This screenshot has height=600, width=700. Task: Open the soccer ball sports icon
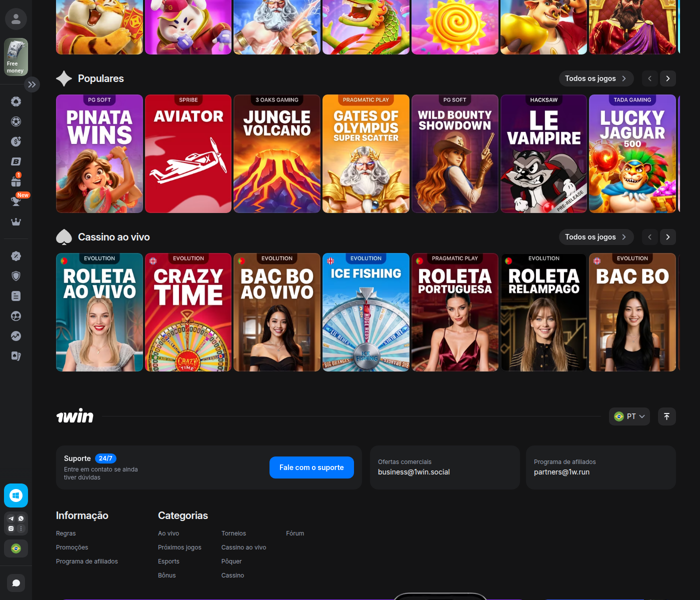tap(16, 121)
